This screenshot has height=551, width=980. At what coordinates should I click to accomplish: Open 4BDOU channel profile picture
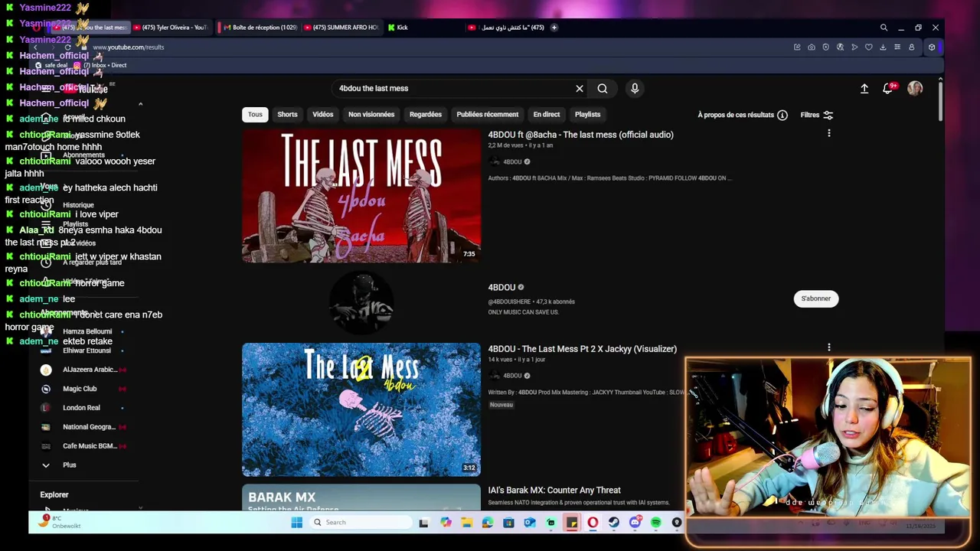[361, 302]
